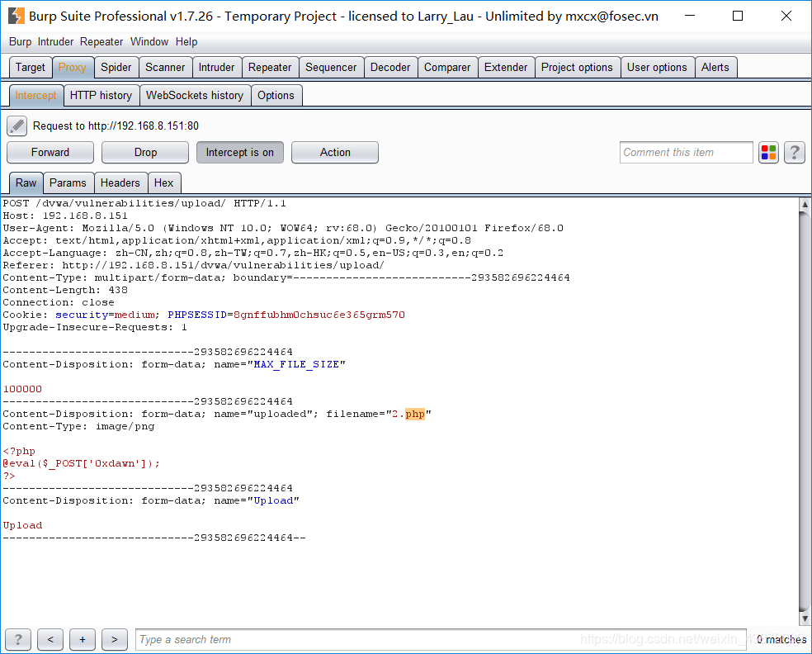Open the Burp menu

20,42
